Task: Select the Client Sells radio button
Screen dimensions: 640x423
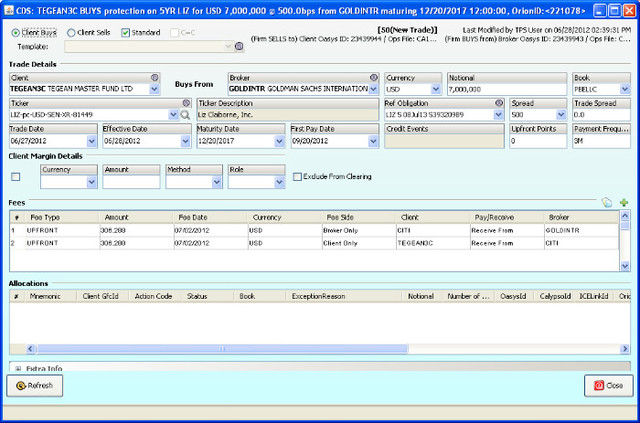Action: [x=71, y=33]
